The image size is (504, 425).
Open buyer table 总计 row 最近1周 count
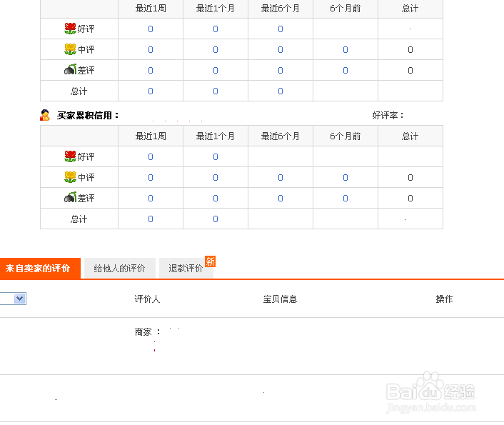pos(151,219)
